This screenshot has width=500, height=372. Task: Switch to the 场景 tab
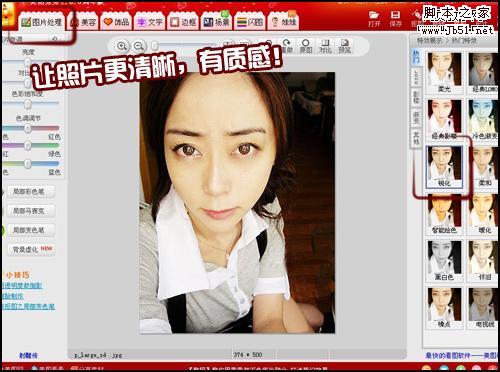(216, 22)
